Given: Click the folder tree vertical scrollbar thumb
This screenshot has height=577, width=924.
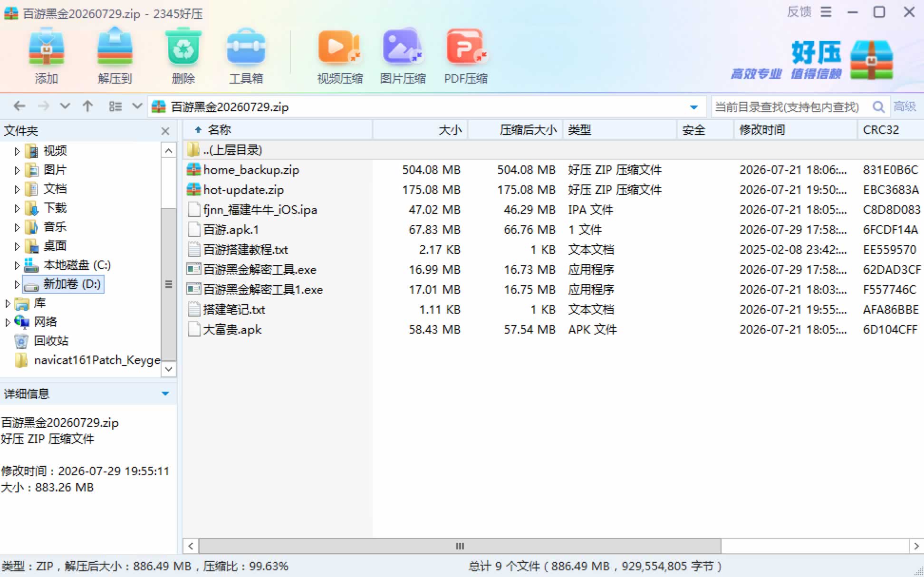Looking at the screenshot, I should tap(168, 284).
